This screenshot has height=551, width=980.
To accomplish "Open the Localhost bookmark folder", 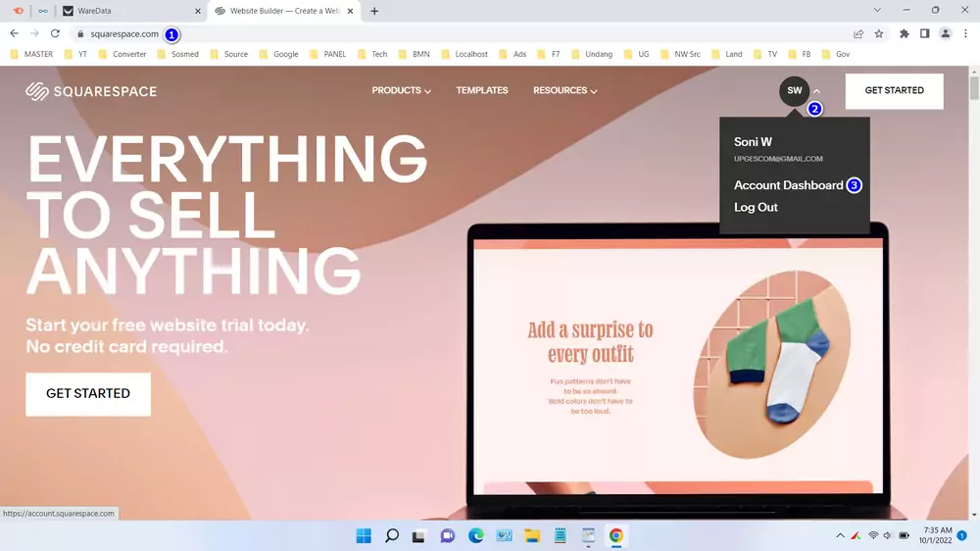I will [x=465, y=54].
